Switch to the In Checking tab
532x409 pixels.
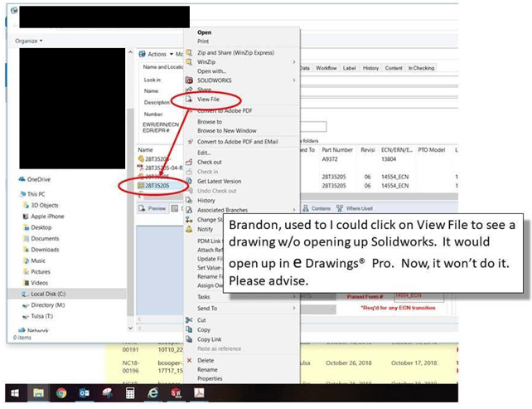pos(421,68)
